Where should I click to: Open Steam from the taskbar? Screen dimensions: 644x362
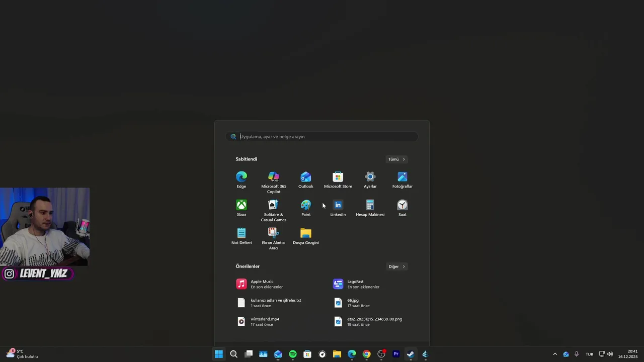click(411, 354)
